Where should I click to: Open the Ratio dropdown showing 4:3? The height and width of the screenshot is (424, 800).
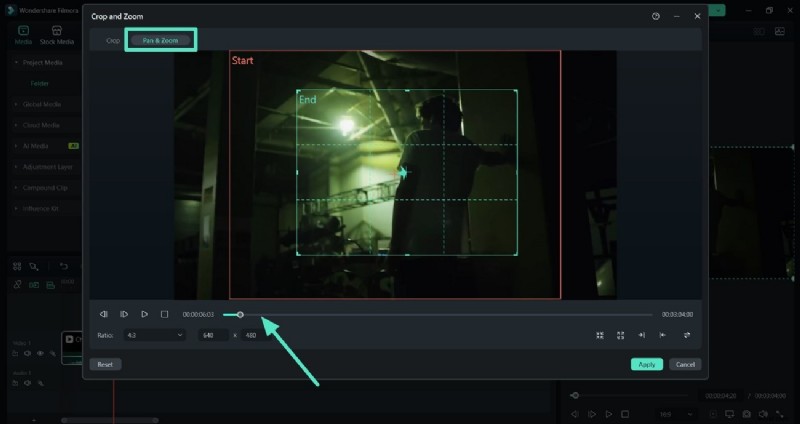pyautogui.click(x=152, y=335)
